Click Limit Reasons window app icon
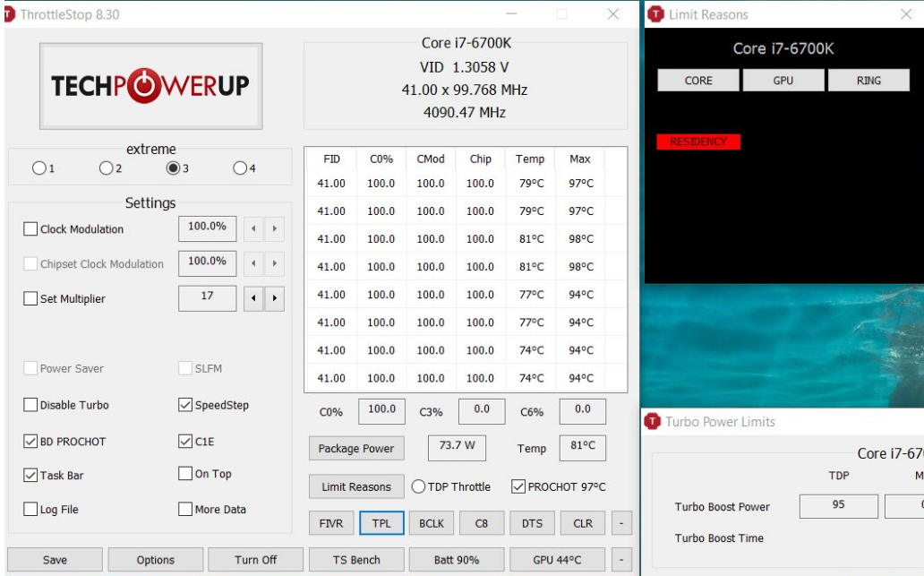Viewport: 924px width, 576px height. click(x=655, y=14)
